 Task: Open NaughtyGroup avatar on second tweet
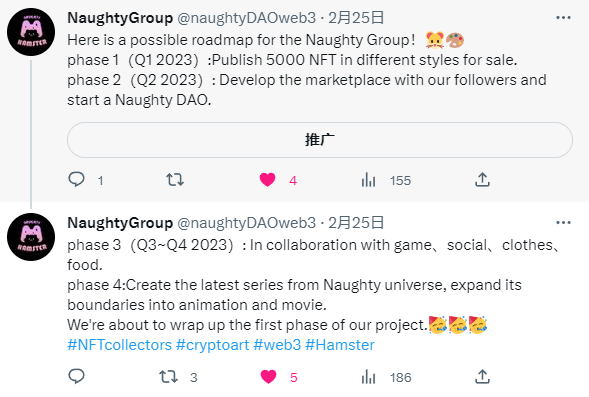pyautogui.click(x=31, y=237)
